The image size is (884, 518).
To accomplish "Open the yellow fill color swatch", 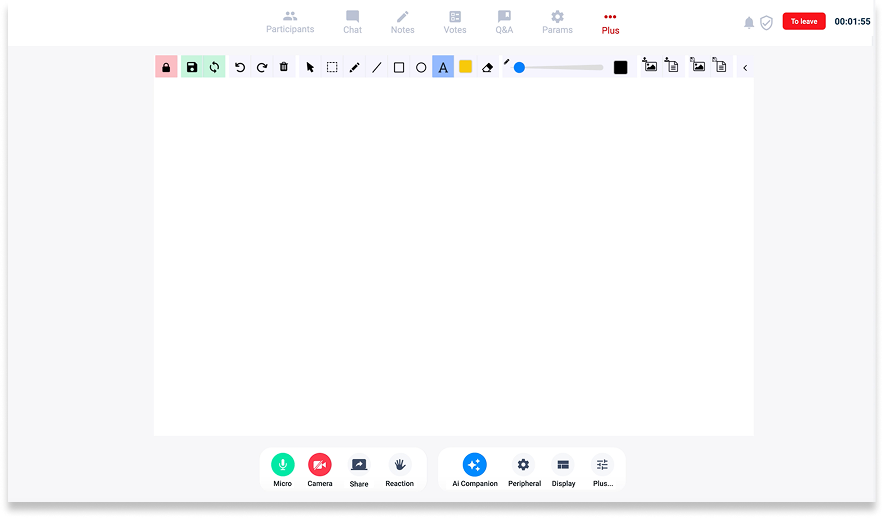I will click(465, 67).
